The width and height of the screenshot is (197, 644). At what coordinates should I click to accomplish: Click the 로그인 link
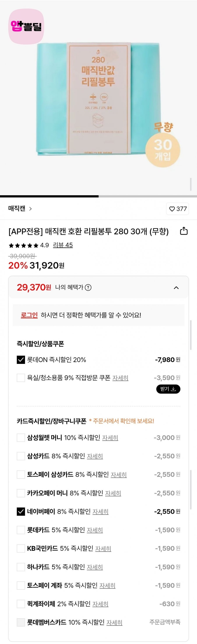(29, 315)
